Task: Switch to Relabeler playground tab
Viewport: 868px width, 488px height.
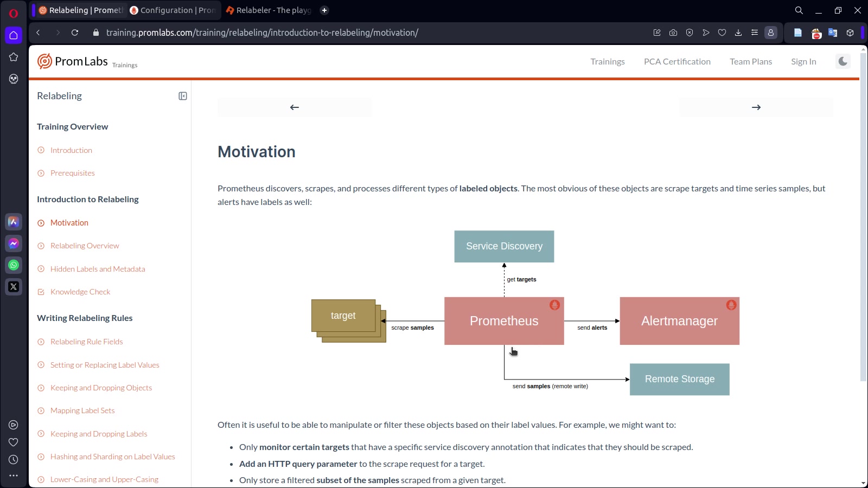Action: click(268, 10)
